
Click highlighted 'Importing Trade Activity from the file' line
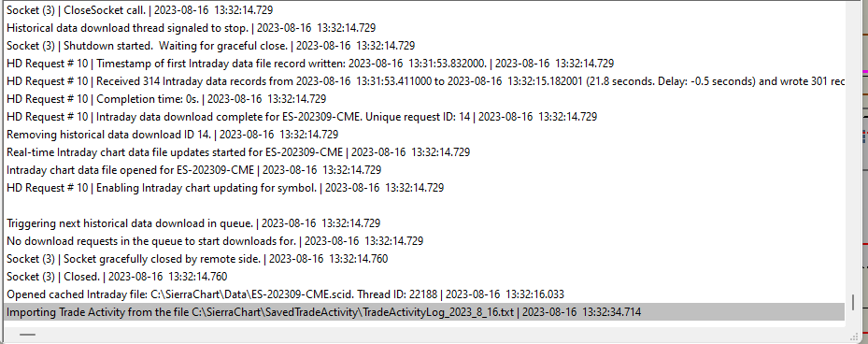(424, 312)
